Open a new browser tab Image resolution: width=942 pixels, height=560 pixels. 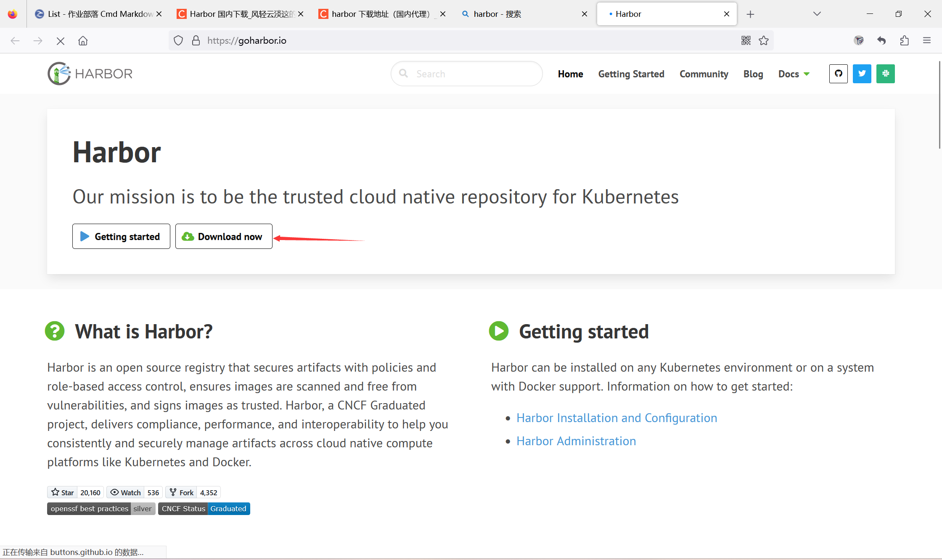click(750, 14)
